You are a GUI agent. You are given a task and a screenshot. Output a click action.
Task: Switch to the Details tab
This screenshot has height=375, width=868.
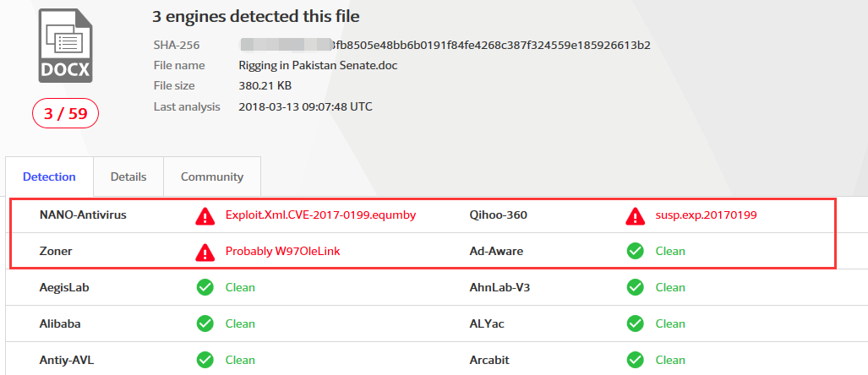pos(128,177)
